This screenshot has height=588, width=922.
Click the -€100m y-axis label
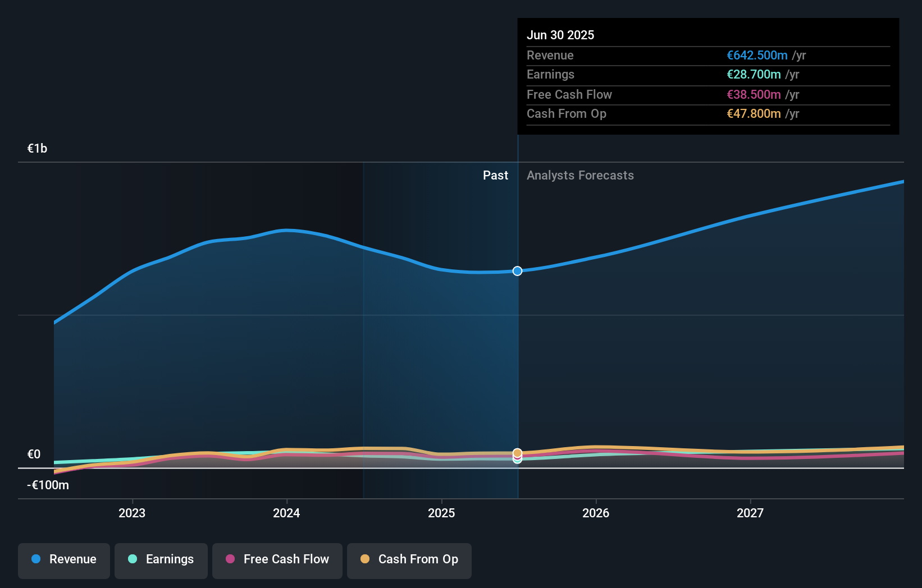pos(48,485)
